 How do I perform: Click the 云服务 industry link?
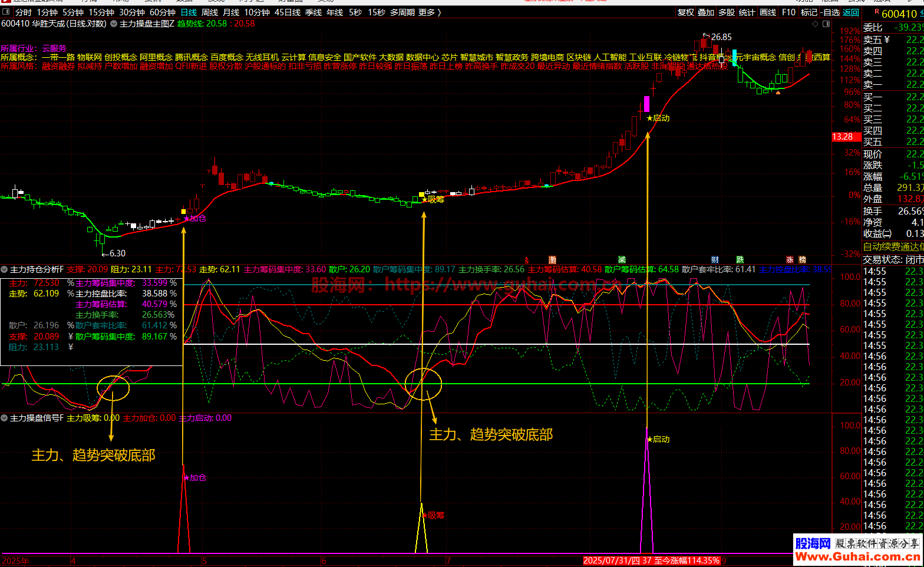coord(54,48)
